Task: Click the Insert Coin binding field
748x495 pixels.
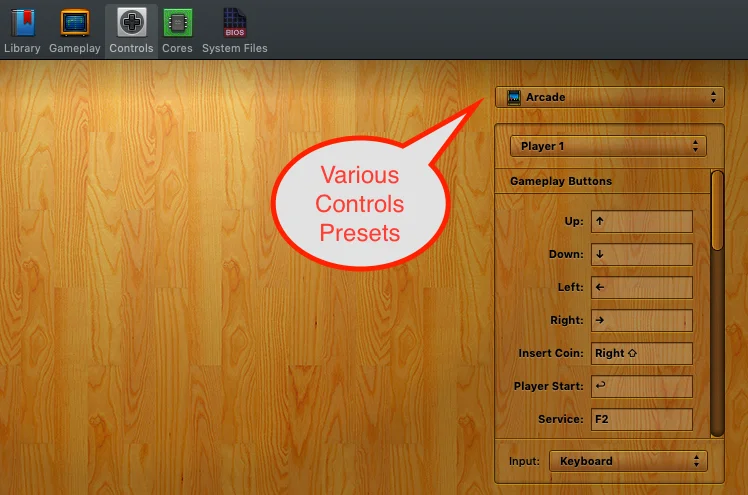Action: tap(642, 353)
